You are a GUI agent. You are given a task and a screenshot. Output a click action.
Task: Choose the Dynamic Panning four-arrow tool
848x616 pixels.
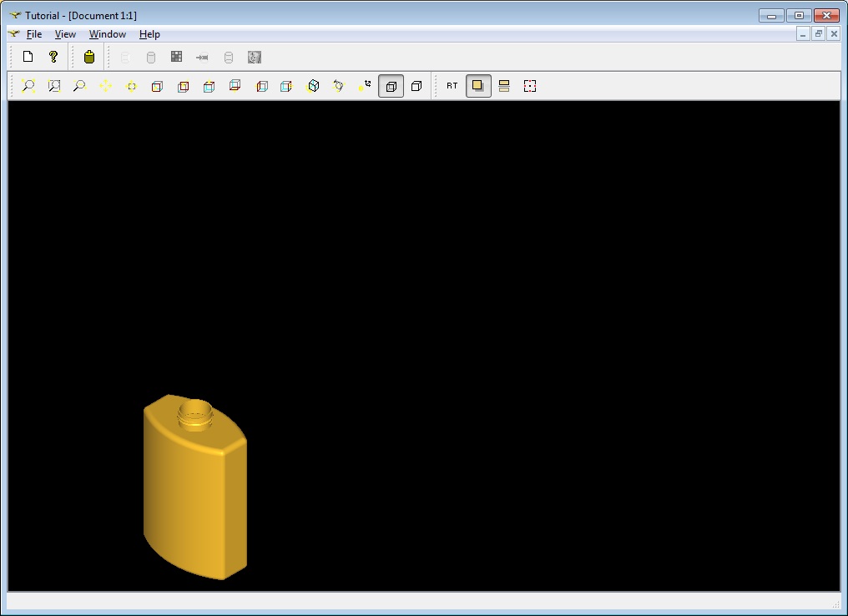(105, 86)
